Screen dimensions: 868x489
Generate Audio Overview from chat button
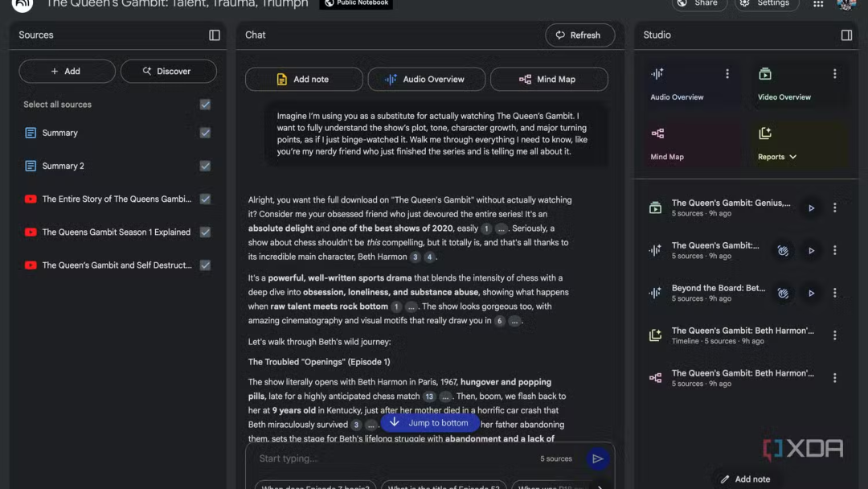coord(426,79)
